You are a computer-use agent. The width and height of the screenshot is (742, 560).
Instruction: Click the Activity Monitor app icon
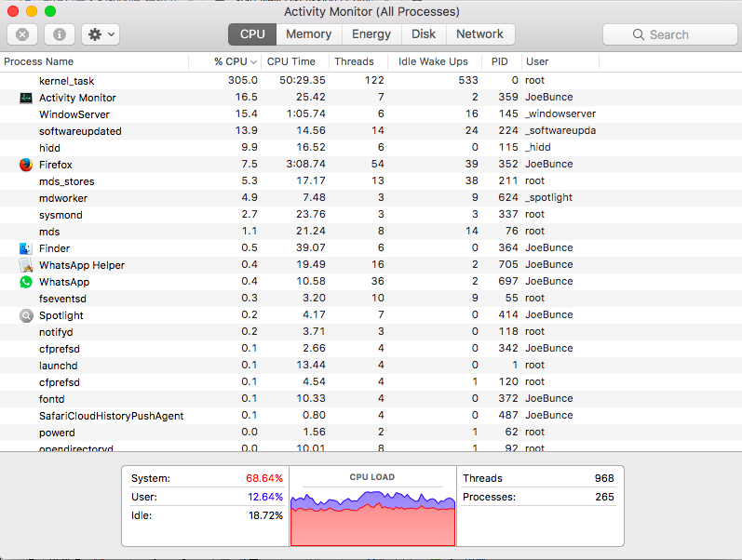26,98
